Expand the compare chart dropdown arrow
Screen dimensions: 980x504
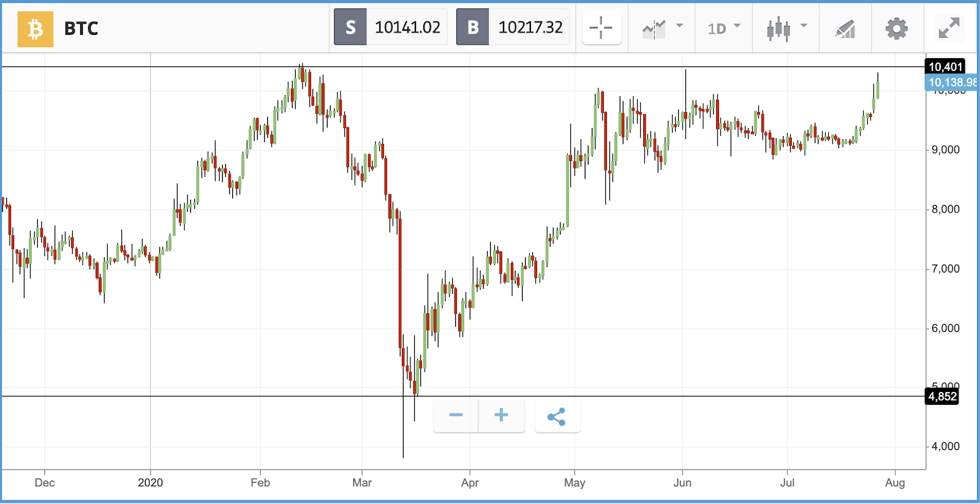[x=679, y=26]
